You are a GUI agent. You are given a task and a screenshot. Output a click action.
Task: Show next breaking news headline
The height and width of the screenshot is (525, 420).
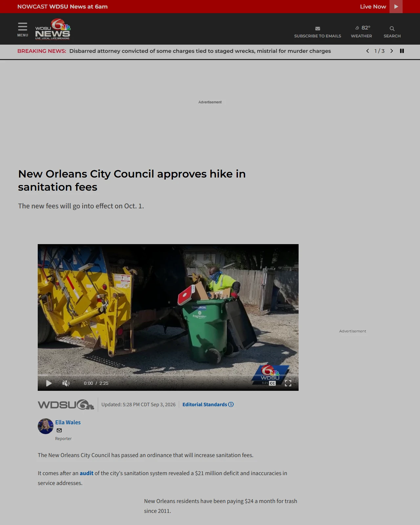point(391,51)
